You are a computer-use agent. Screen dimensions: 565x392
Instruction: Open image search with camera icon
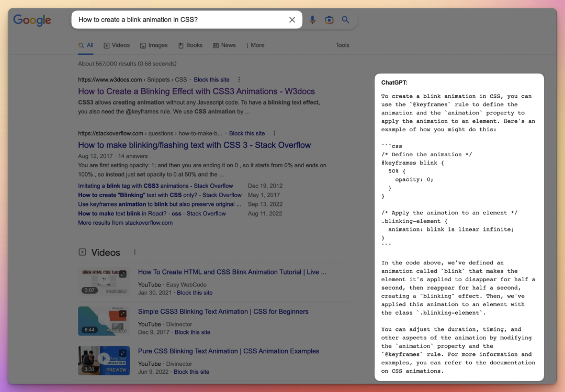coord(329,20)
